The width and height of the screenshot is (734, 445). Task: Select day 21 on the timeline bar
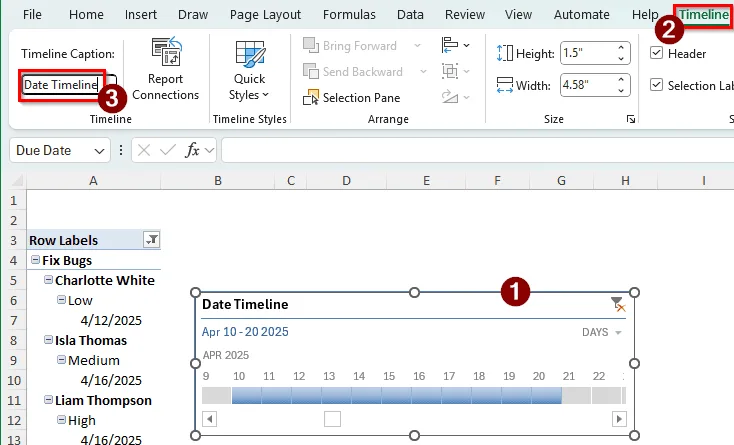coord(576,395)
